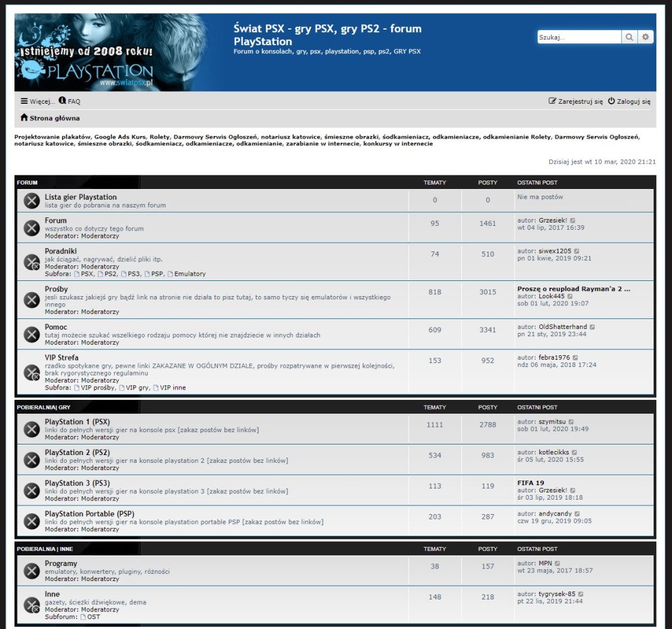Click the Szukaj search input field
The height and width of the screenshot is (629, 672).
click(579, 37)
